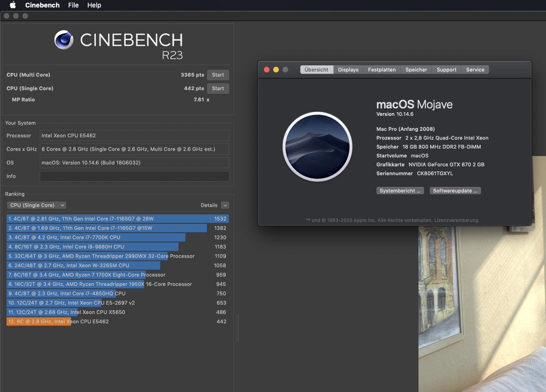Click the MP Ratio value 7.61 x

[x=202, y=100]
